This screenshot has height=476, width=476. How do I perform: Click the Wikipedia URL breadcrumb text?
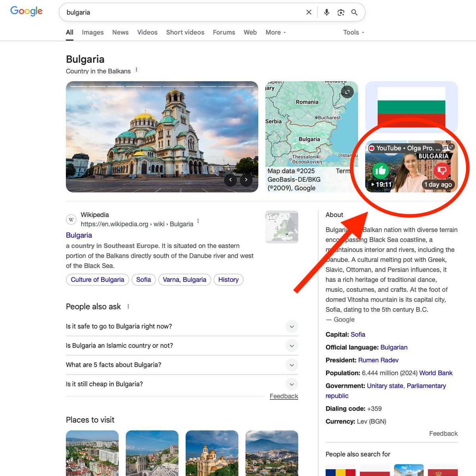[x=137, y=224]
